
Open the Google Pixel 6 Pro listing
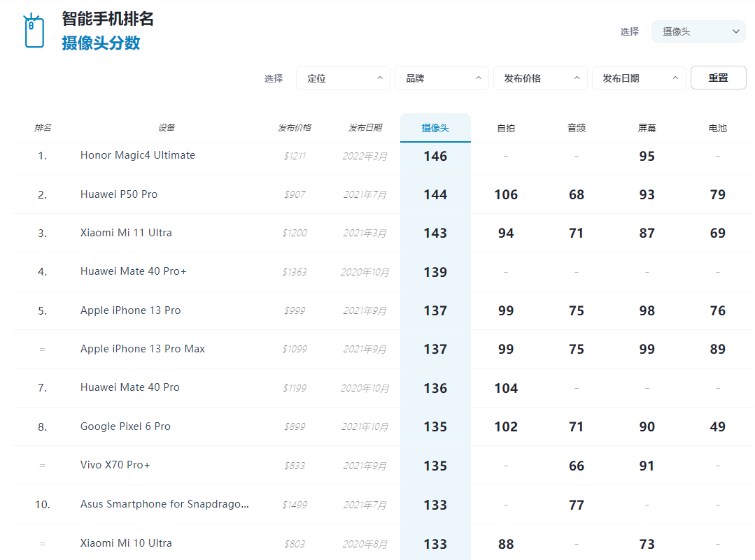(125, 426)
